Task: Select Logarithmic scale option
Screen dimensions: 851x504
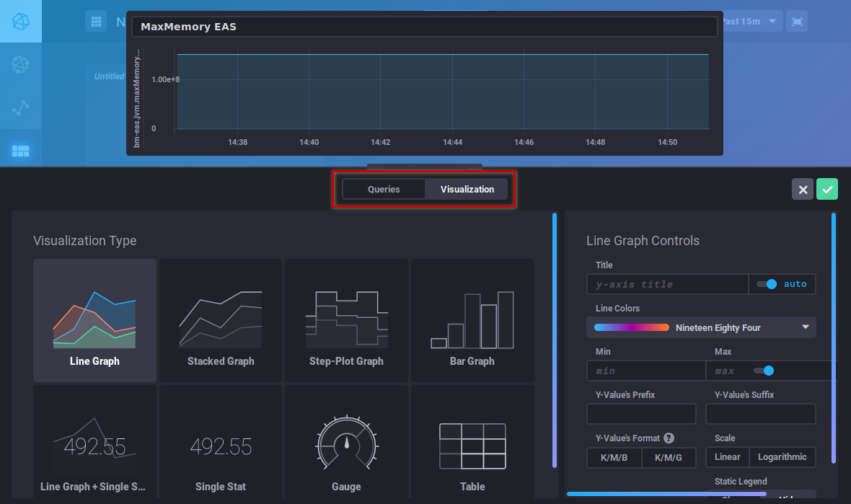Action: 782,457
